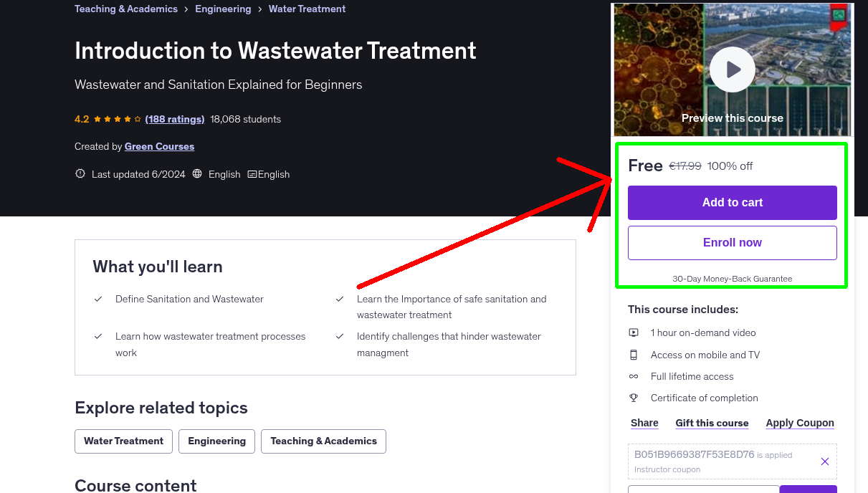Viewport: 868px width, 493px height.
Task: Select the play button to preview the course
Action: tap(732, 69)
